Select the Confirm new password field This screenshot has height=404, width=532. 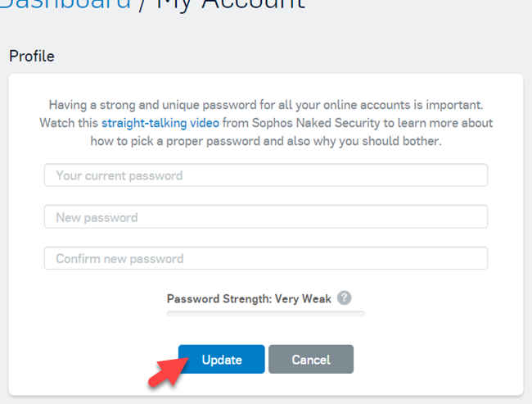pyautogui.click(x=266, y=259)
